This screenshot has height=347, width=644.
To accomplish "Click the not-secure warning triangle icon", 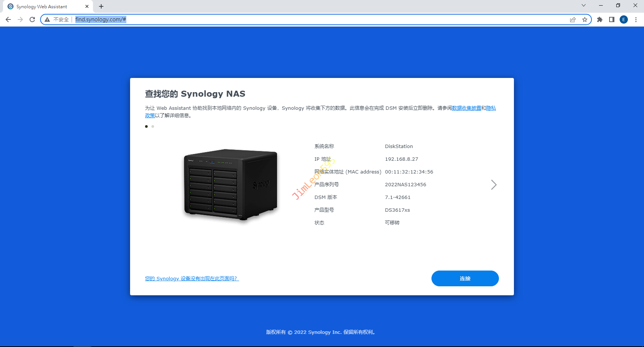I will tap(47, 19).
